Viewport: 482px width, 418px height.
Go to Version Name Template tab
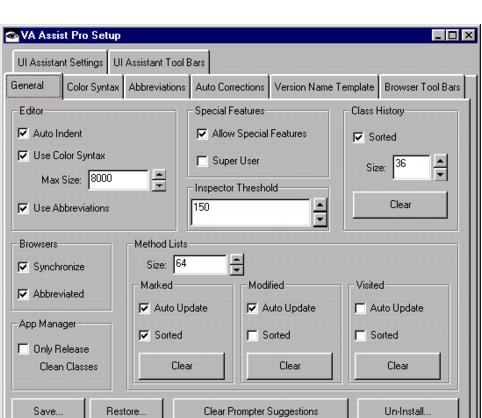324,87
